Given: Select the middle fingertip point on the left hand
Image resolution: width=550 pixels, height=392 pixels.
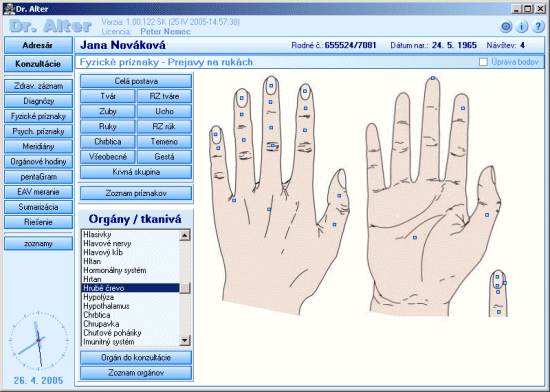Looking at the screenshot, I should coord(271,86).
